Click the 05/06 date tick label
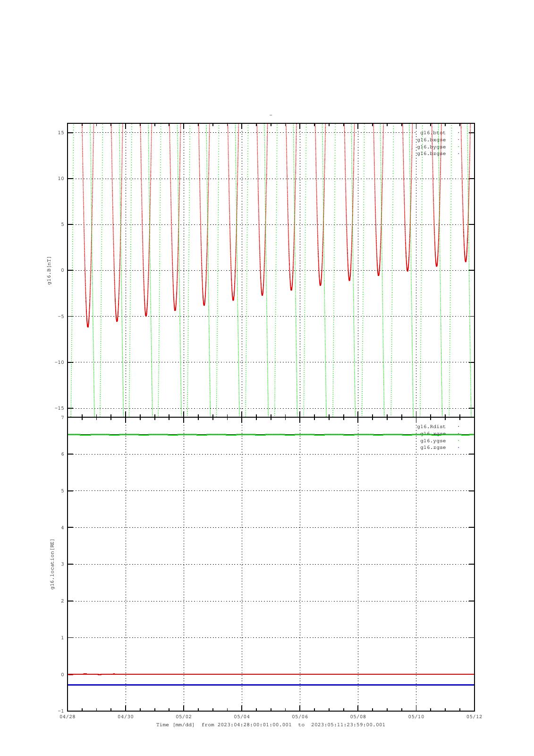This screenshot has width=534, height=756. (x=300, y=716)
